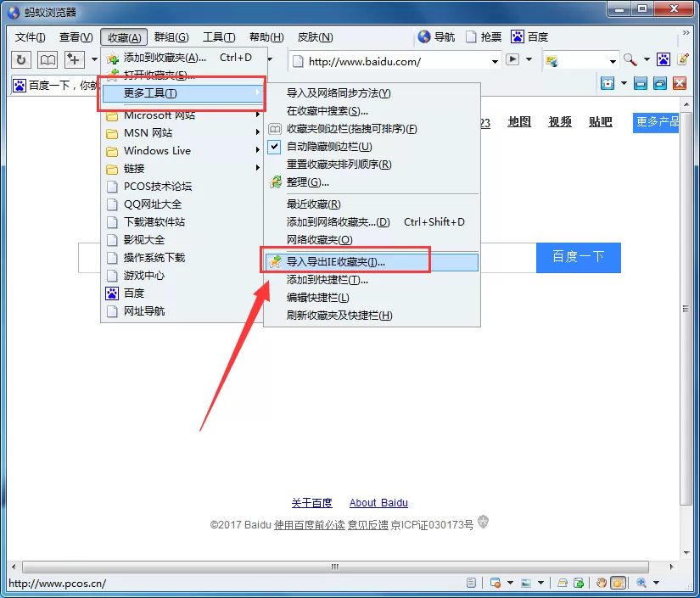The image size is (700, 598).
Task: Open the 群组(G) menu
Action: pos(171,37)
